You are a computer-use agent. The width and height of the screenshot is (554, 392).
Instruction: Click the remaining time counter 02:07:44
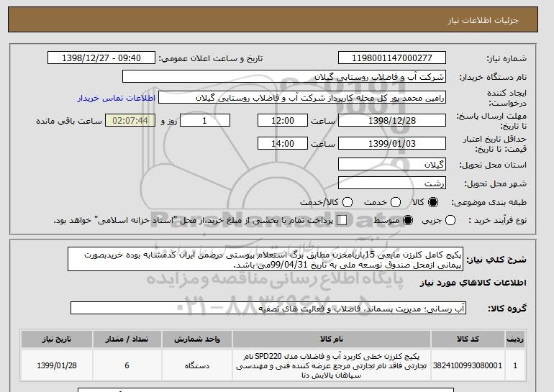(x=130, y=120)
